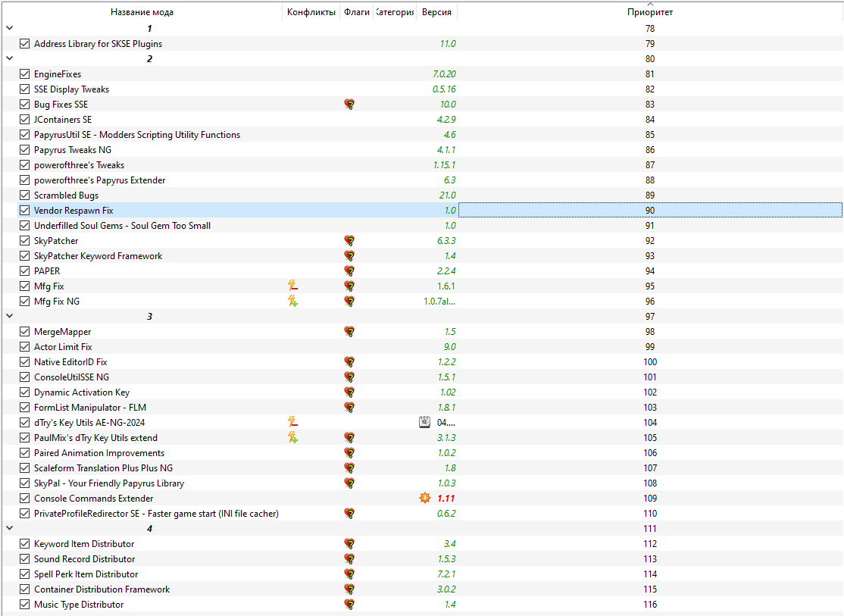The image size is (844, 616).
Task: Disable the JContainers SE mod
Action: point(24,120)
